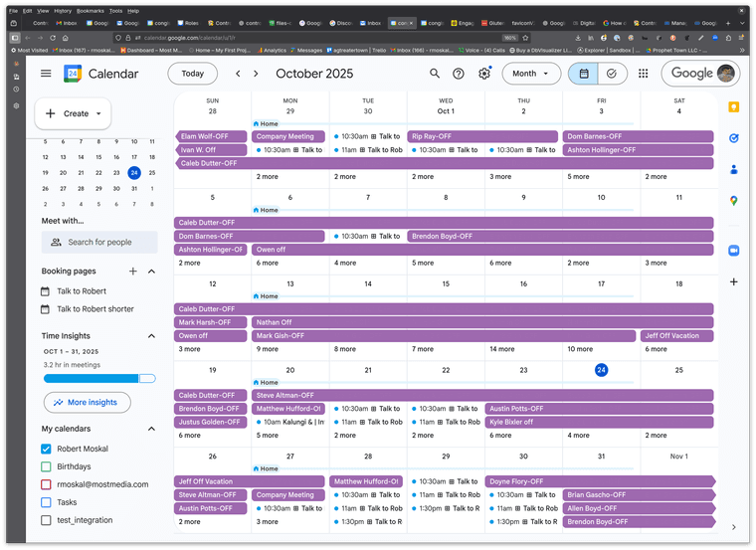Open the History menu

point(62,10)
